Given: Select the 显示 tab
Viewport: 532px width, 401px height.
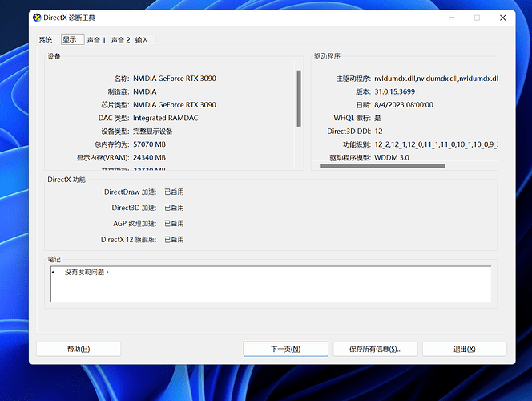Looking at the screenshot, I should pos(72,40).
